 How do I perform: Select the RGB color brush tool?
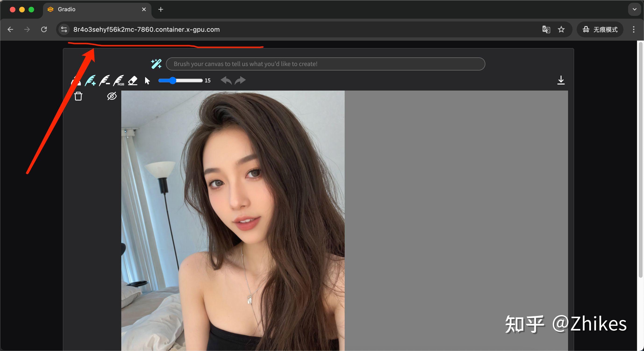click(119, 81)
